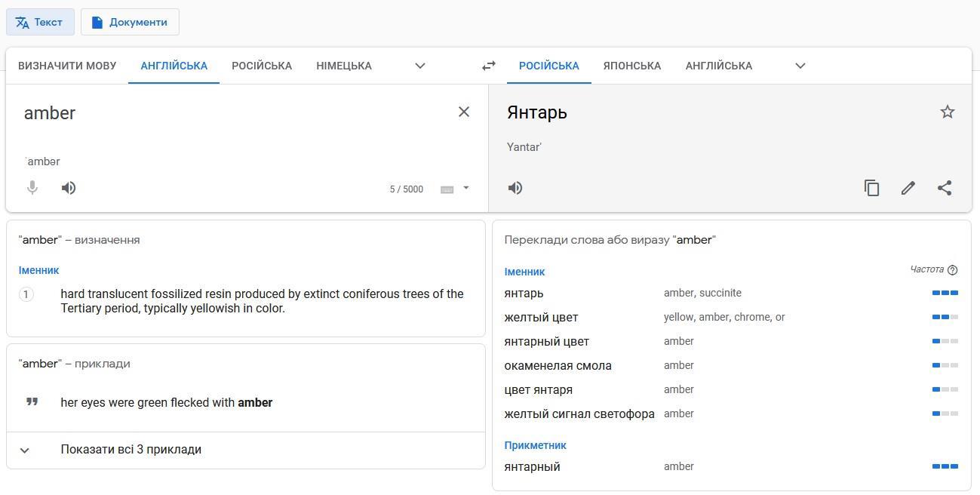The image size is (980, 495).
Task: Play audio of translation 'Янтарь'
Action: tap(515, 188)
